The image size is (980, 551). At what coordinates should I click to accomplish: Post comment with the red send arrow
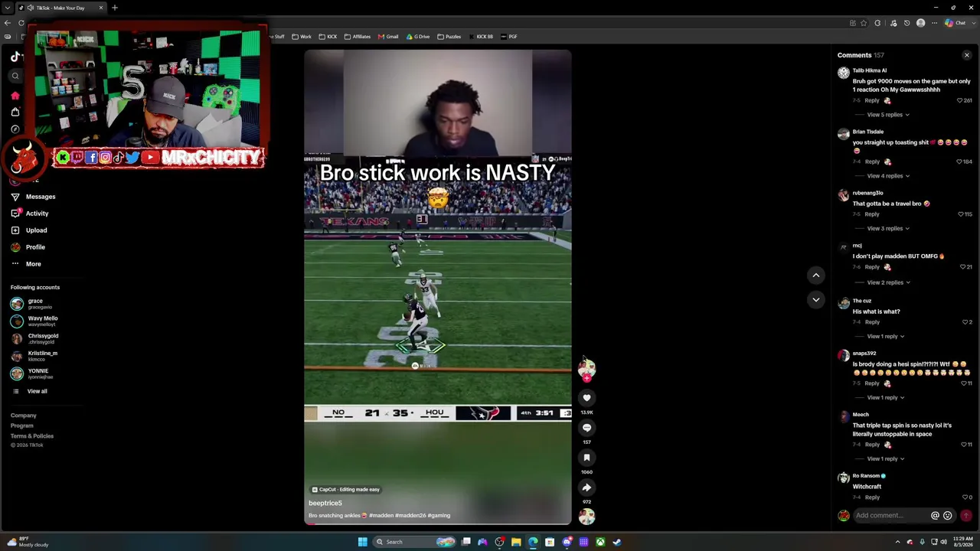965,516
